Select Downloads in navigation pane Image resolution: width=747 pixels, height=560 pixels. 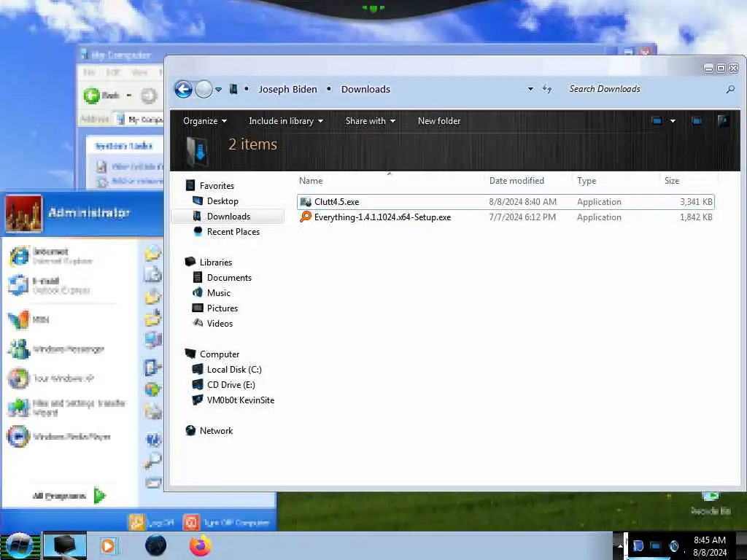click(x=228, y=216)
